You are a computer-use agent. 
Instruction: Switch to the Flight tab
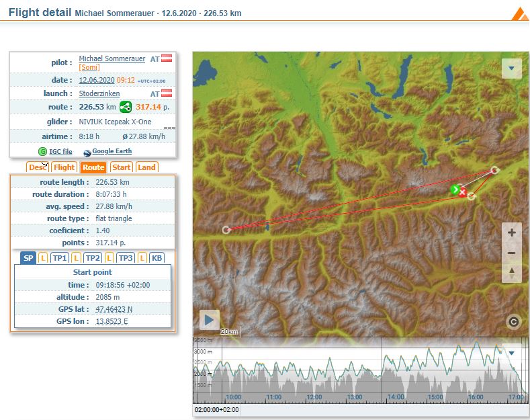pos(64,167)
